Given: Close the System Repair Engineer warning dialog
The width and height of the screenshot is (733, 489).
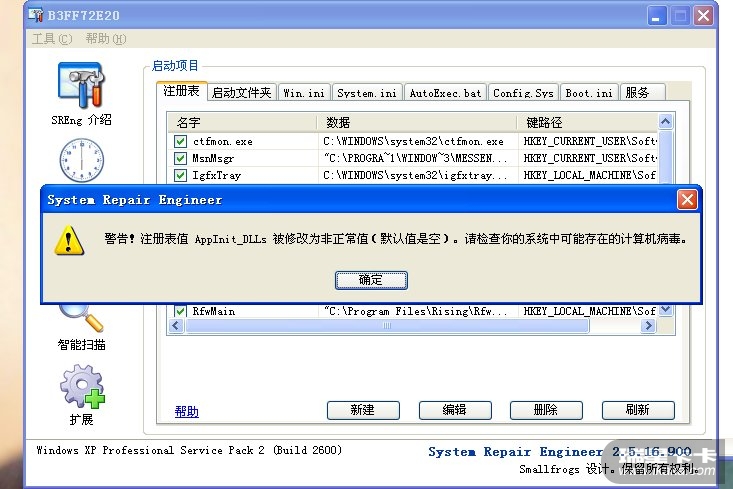Looking at the screenshot, I should 687,200.
